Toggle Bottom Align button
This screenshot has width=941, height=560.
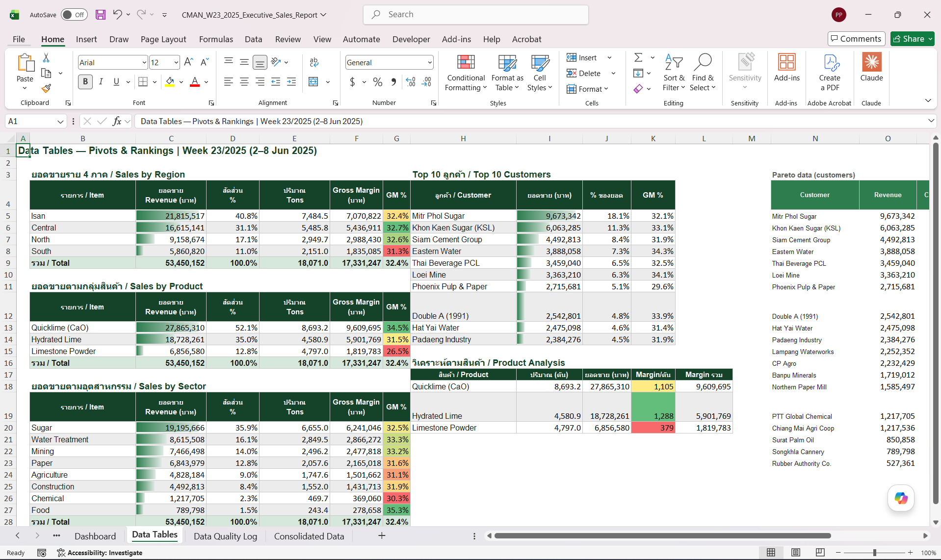click(x=260, y=62)
